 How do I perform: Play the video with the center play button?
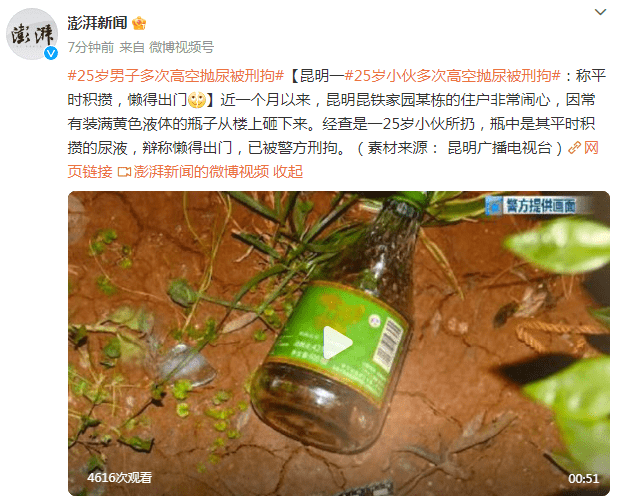tap(337, 343)
